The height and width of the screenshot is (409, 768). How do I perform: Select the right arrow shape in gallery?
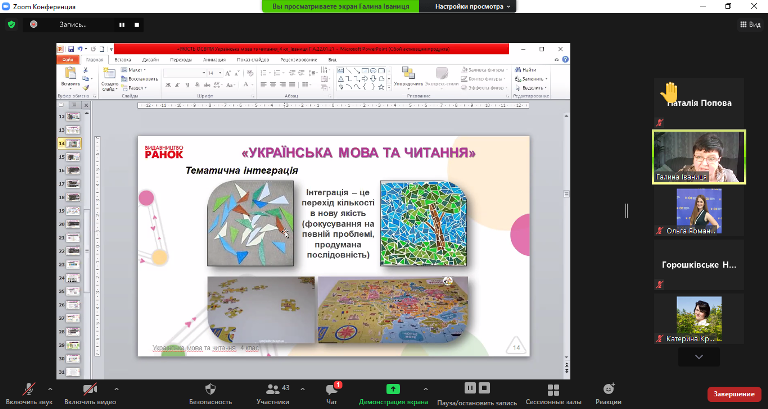point(364,79)
